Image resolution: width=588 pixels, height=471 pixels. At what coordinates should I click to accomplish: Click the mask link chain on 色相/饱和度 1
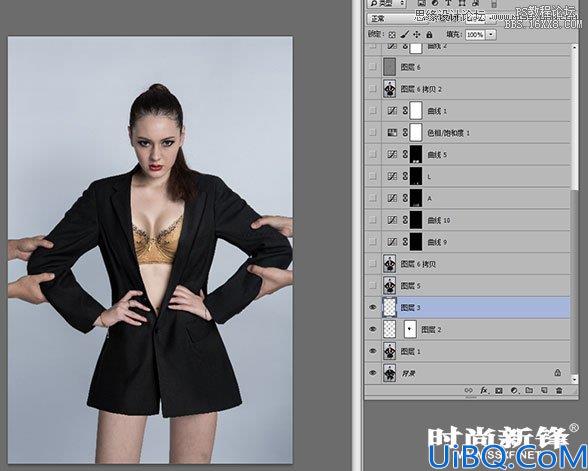(405, 133)
